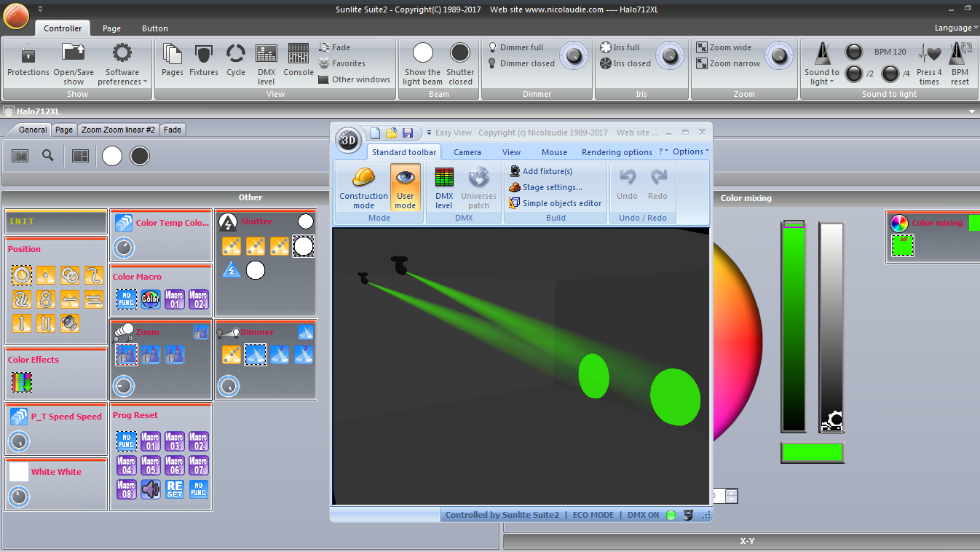Click the Easy View open folder icon
The height and width of the screenshot is (552, 980).
pyautogui.click(x=392, y=133)
